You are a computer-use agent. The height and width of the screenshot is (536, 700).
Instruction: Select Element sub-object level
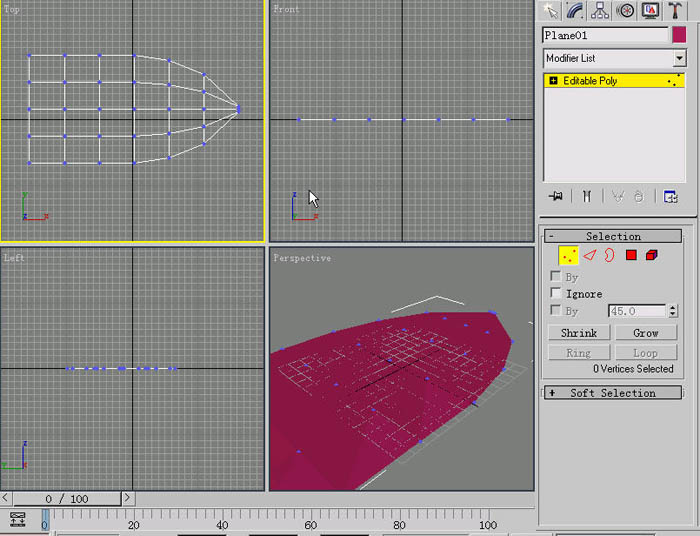point(651,255)
